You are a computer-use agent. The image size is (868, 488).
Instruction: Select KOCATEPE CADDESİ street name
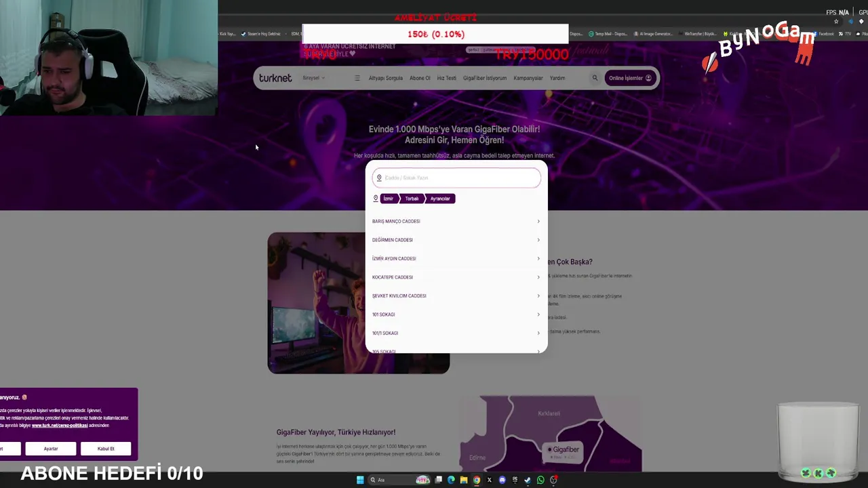click(x=393, y=277)
